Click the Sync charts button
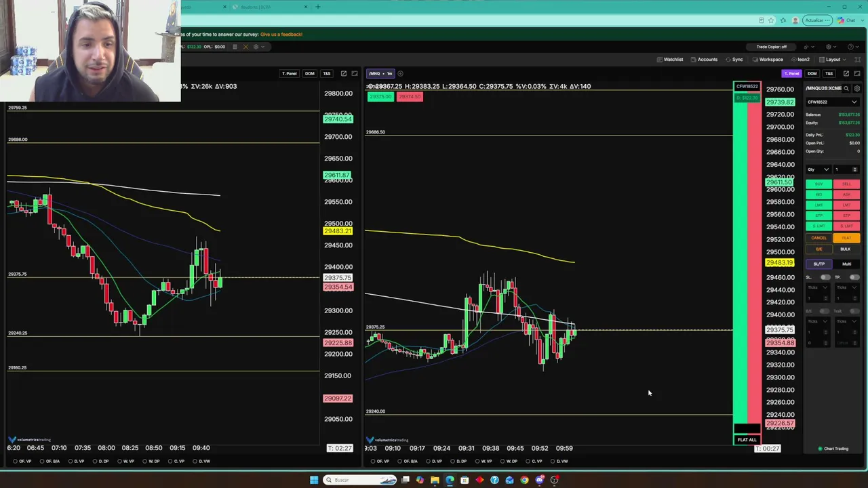This screenshot has width=868, height=488. [734, 60]
